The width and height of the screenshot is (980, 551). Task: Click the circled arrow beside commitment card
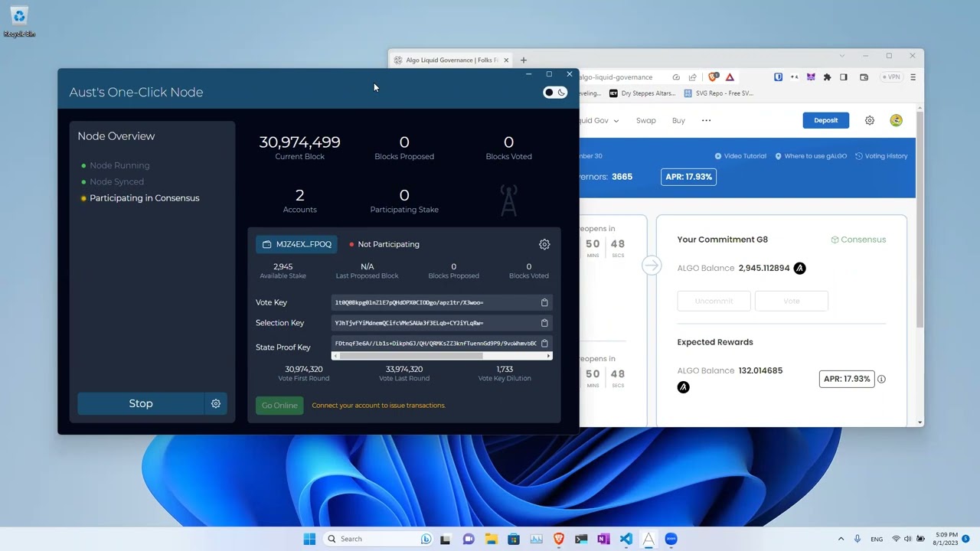coord(651,266)
